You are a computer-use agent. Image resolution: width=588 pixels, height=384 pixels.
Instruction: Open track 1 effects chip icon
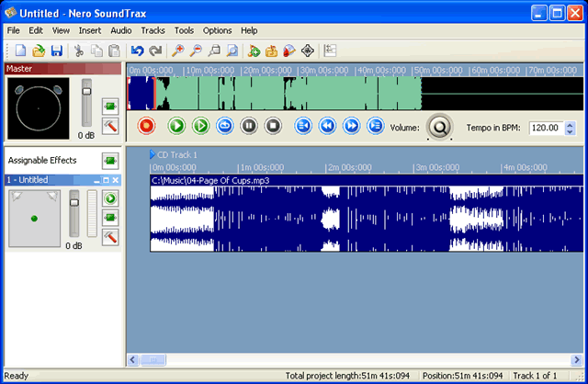click(110, 218)
